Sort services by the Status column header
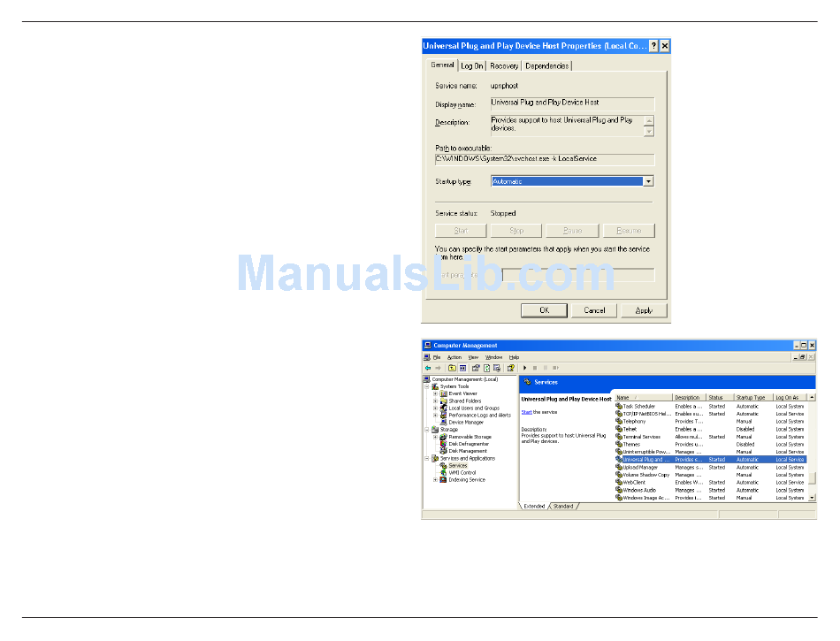The width and height of the screenshot is (840, 641). pyautogui.click(x=720, y=397)
